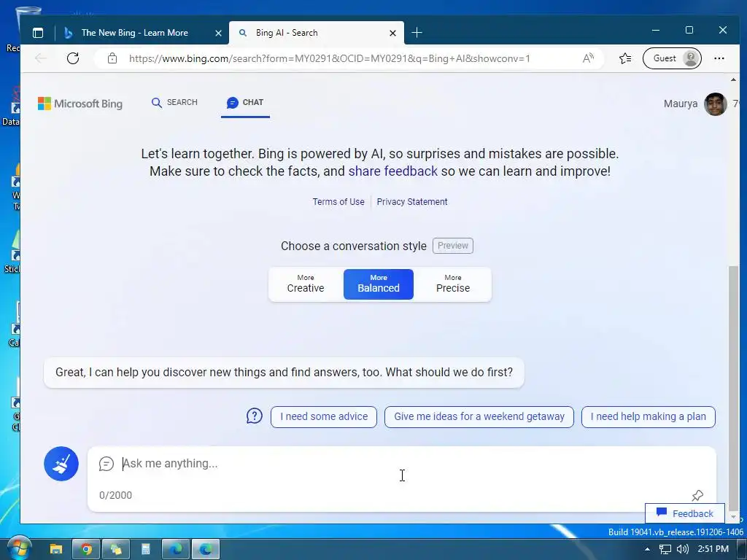Click the New topic broom icon

pyautogui.click(x=61, y=463)
